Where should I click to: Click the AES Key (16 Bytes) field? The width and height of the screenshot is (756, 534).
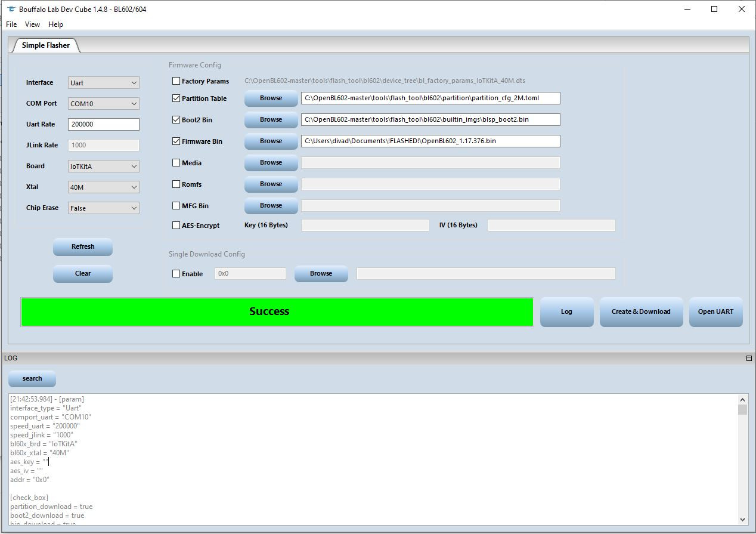click(365, 225)
